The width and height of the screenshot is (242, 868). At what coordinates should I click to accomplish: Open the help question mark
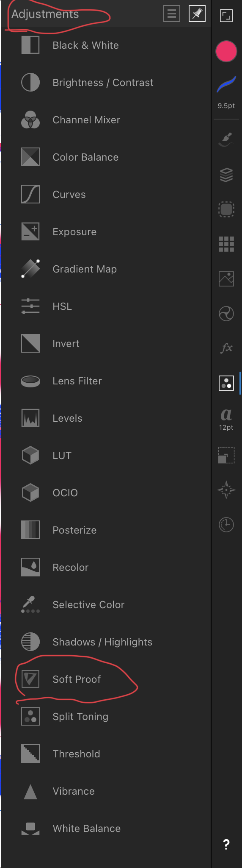pos(226,844)
